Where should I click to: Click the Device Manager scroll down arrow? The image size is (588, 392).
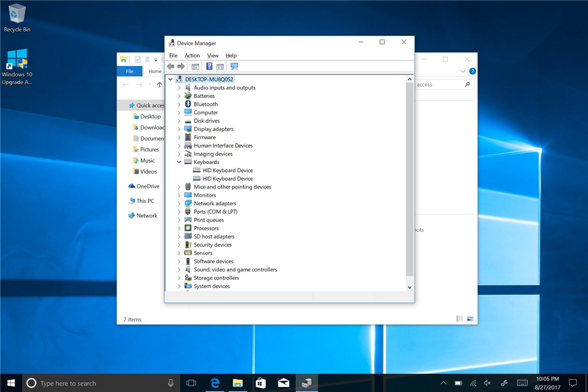click(x=409, y=287)
